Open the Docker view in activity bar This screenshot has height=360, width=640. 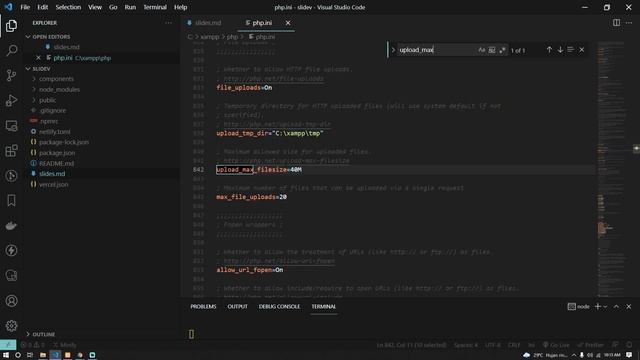click(x=11, y=226)
